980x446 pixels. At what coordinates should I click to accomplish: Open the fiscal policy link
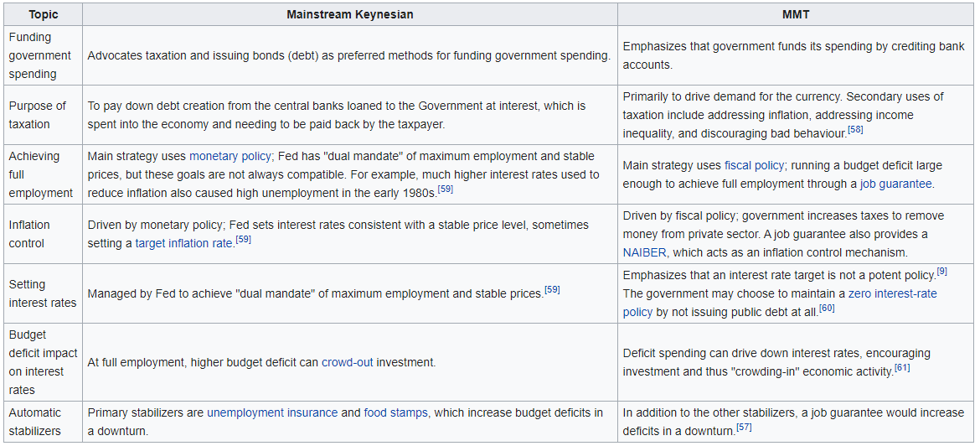pyautogui.click(x=754, y=165)
